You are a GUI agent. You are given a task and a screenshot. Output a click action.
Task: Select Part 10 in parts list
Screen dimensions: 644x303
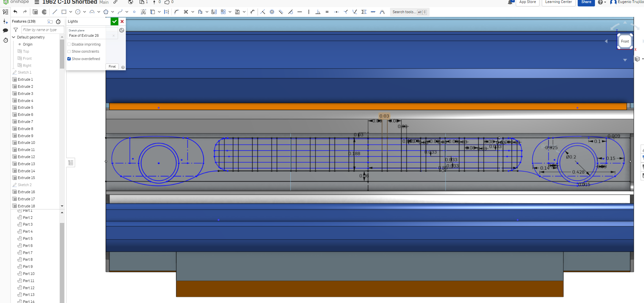click(x=29, y=274)
